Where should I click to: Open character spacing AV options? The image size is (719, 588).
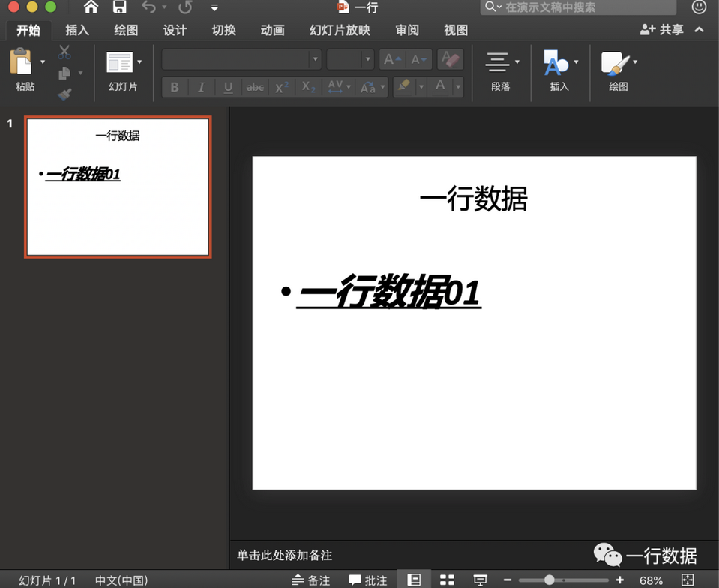pyautogui.click(x=339, y=87)
